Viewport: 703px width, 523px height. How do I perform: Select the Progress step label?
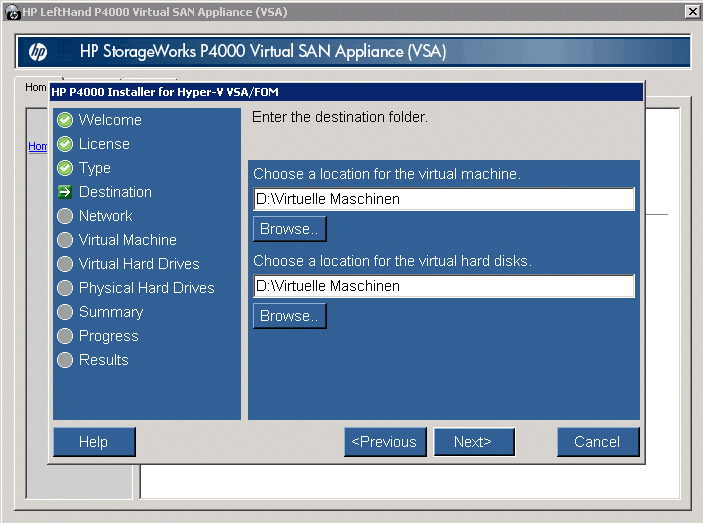click(108, 336)
